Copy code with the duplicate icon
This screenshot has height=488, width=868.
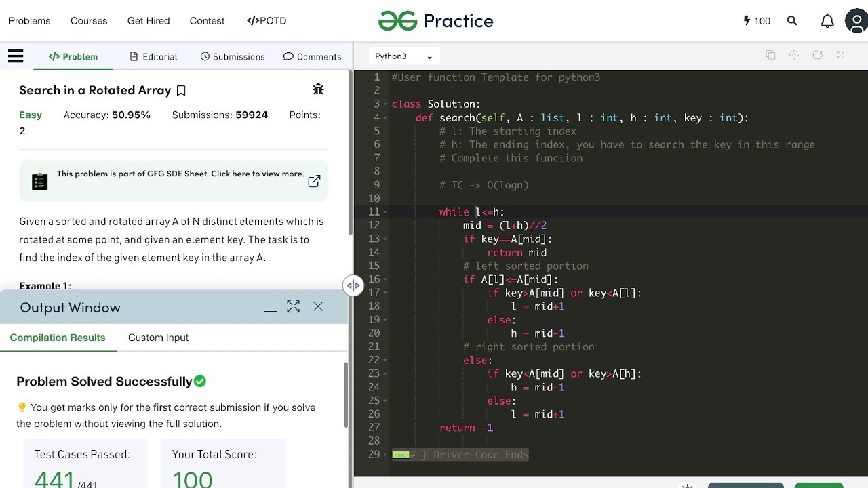(x=770, y=56)
